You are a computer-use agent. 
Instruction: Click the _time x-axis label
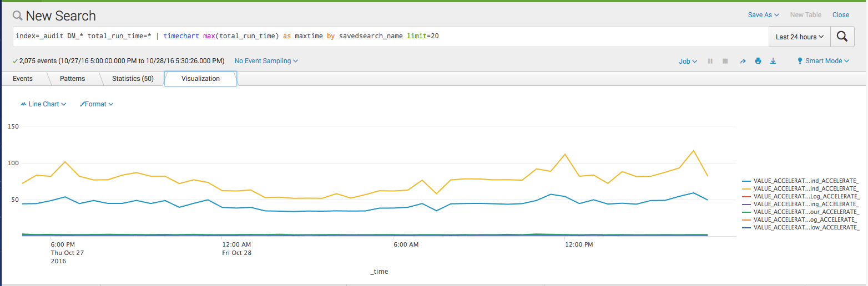click(379, 272)
